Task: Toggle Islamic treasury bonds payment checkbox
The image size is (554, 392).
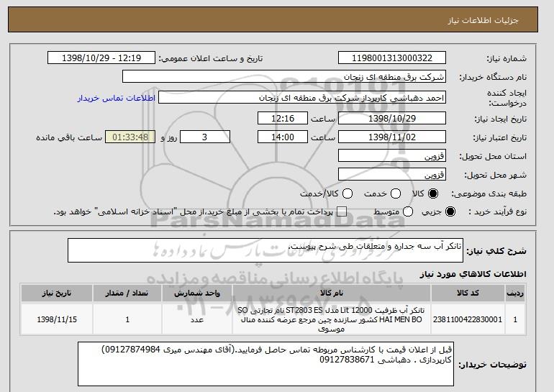Action: (342, 212)
